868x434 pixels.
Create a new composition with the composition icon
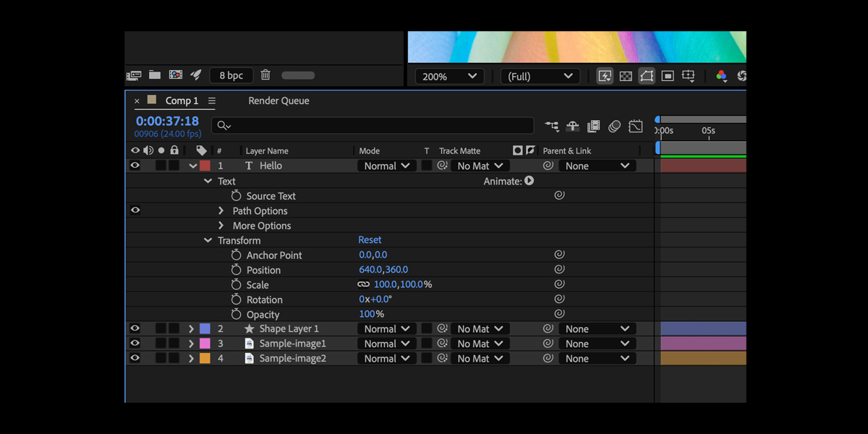[175, 75]
